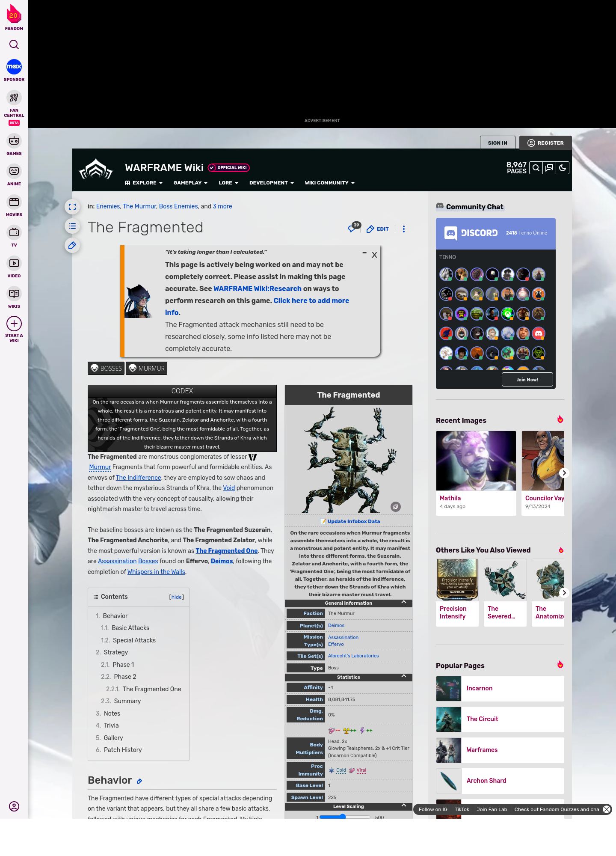Image resolution: width=616 pixels, height=856 pixels.
Task: Toggle dark theme moon icon
Action: [563, 168]
